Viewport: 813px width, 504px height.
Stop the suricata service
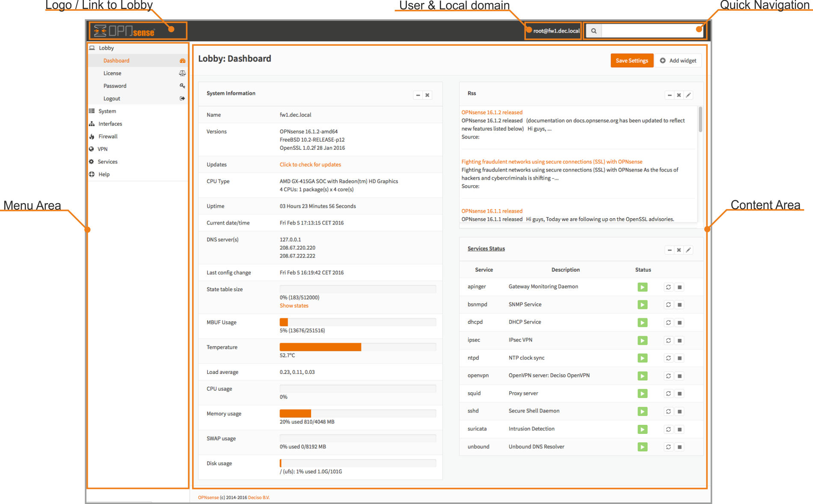pos(679,430)
